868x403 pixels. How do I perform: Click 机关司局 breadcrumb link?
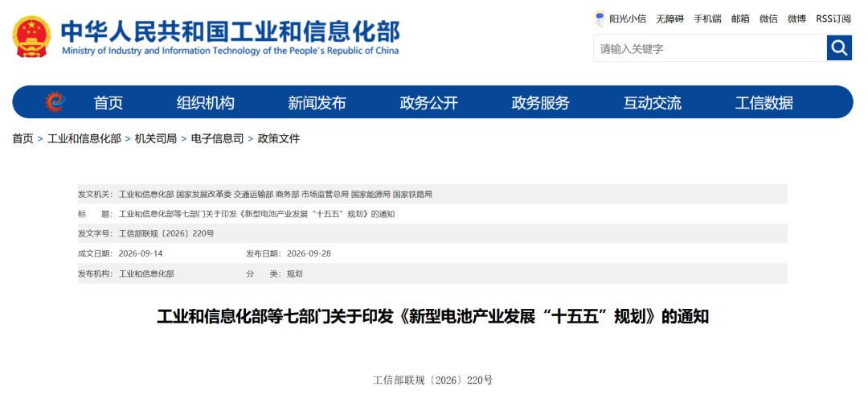click(x=156, y=138)
